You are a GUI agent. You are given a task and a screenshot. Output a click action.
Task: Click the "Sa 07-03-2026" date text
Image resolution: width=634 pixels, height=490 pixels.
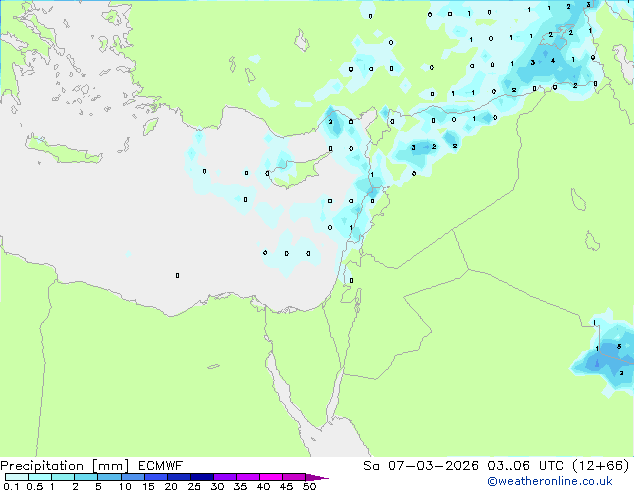point(421,466)
